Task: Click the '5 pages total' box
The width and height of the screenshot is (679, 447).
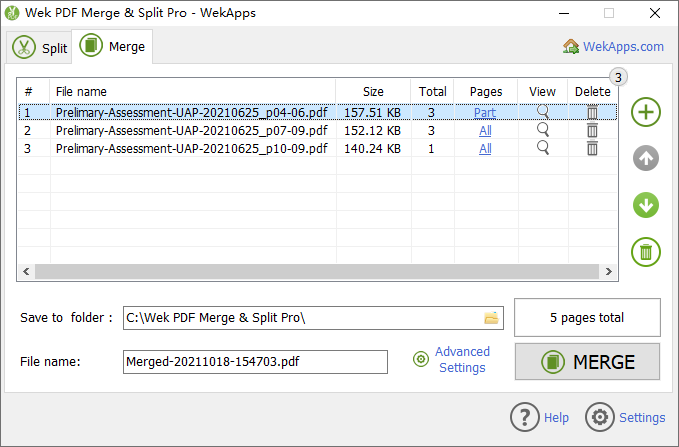Action: pos(587,317)
